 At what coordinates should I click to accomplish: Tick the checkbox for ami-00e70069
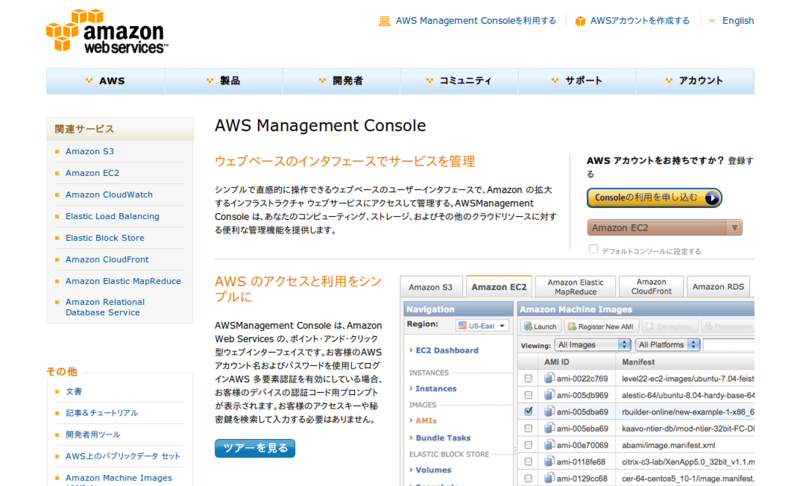[x=528, y=445]
